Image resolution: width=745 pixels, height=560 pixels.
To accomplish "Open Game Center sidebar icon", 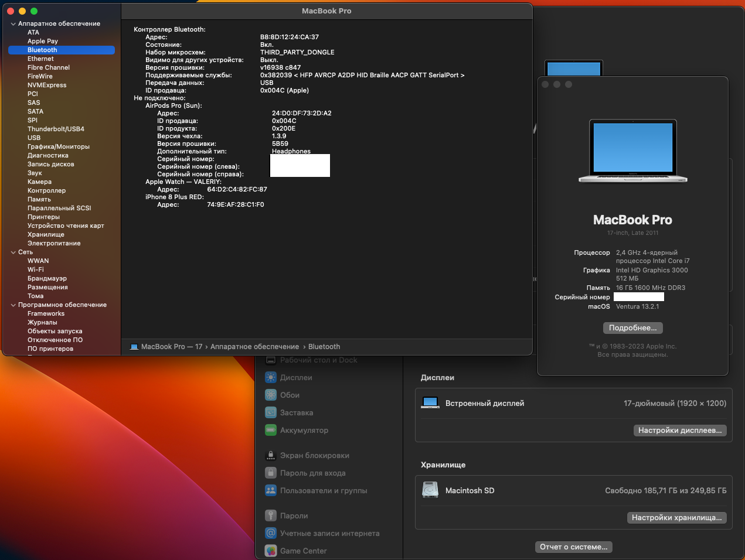I will pos(270,551).
